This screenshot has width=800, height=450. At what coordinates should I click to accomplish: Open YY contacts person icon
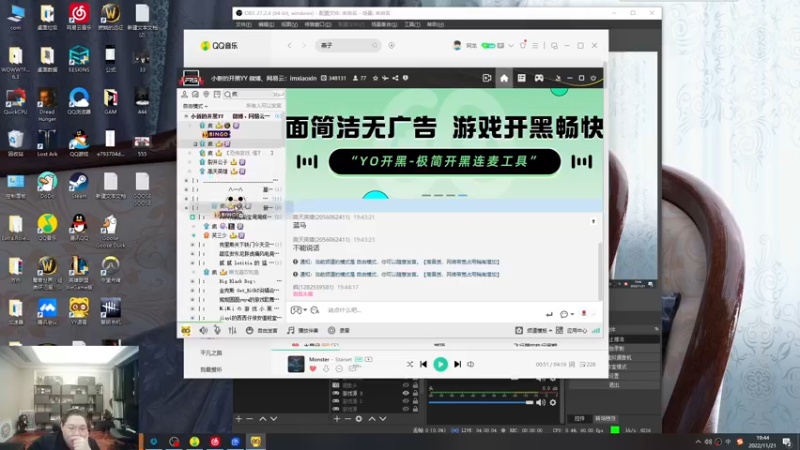184,94
